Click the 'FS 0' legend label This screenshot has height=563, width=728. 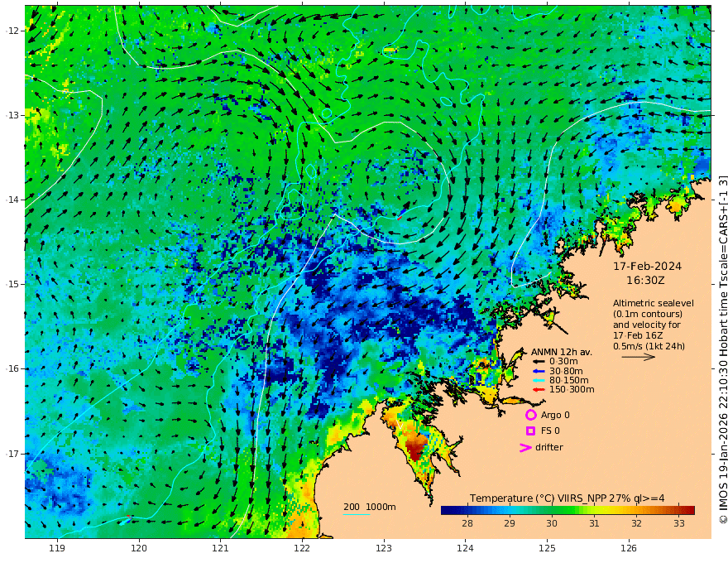[x=550, y=431]
